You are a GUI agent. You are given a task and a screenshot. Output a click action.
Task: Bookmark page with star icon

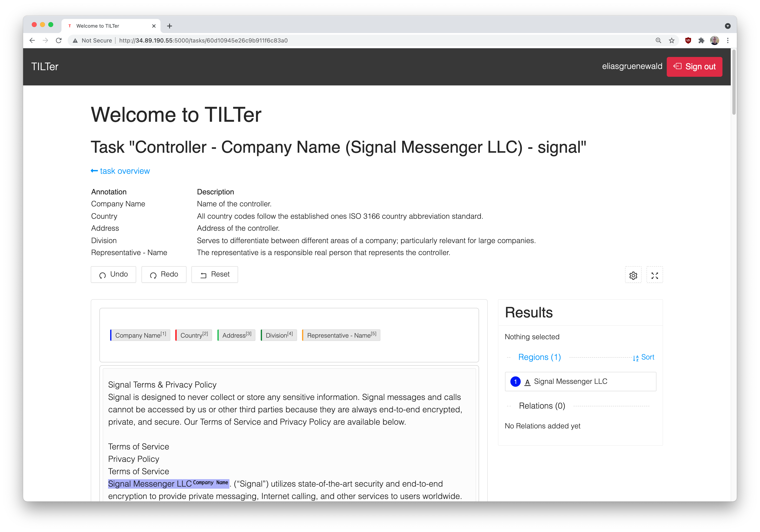click(x=671, y=40)
